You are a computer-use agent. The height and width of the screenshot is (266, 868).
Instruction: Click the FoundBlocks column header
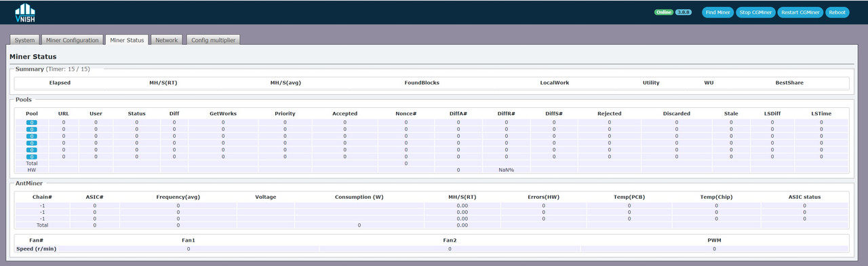click(422, 83)
